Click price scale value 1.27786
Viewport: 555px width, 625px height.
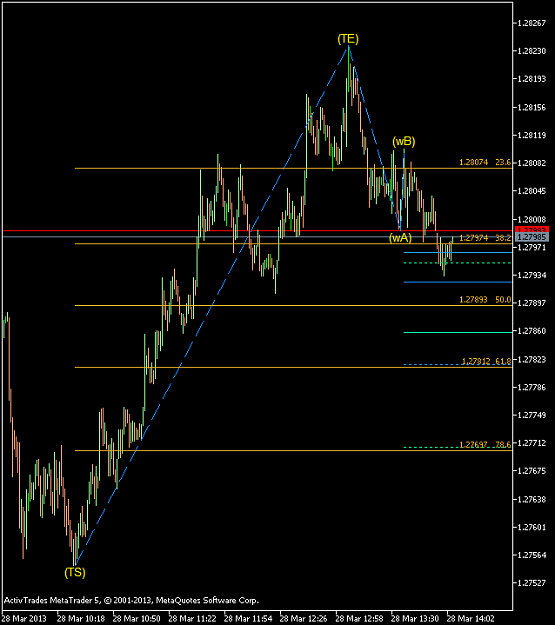click(531, 387)
